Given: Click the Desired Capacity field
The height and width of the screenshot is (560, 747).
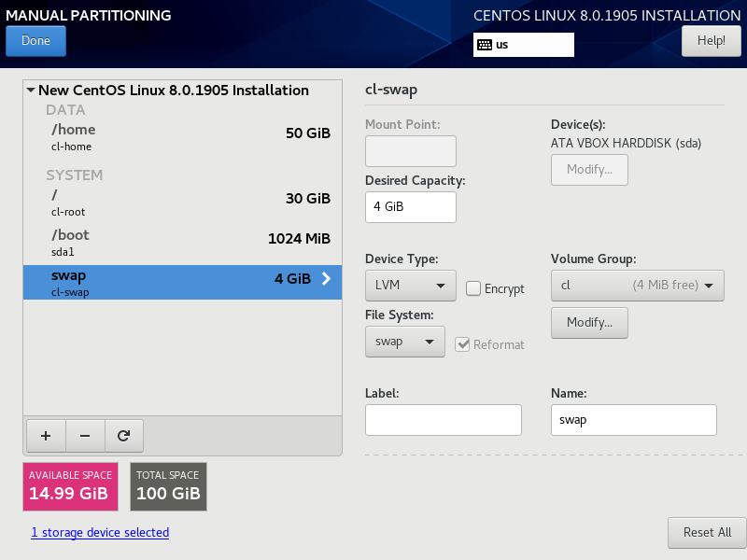Looking at the screenshot, I should [x=410, y=206].
